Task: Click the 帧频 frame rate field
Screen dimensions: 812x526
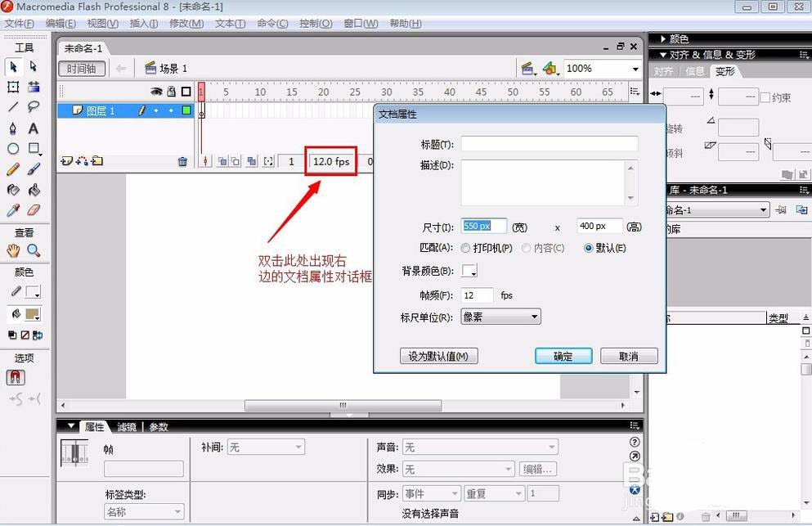Action: (x=477, y=294)
